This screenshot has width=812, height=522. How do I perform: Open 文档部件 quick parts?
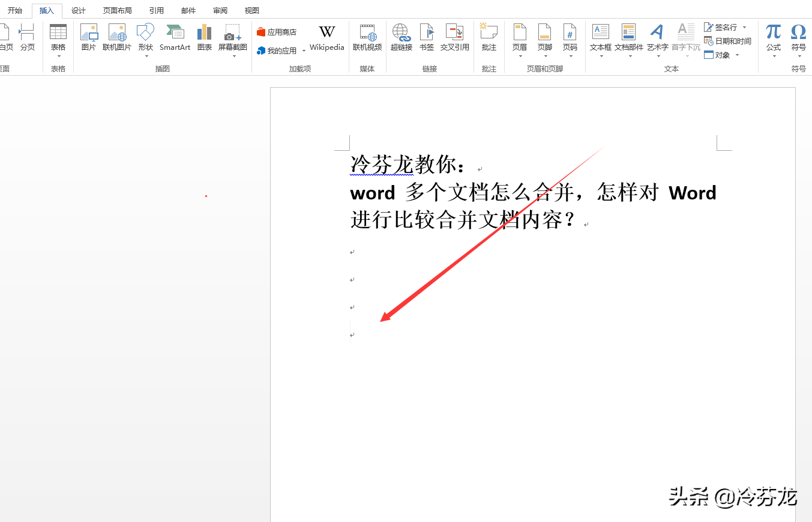tap(629, 41)
